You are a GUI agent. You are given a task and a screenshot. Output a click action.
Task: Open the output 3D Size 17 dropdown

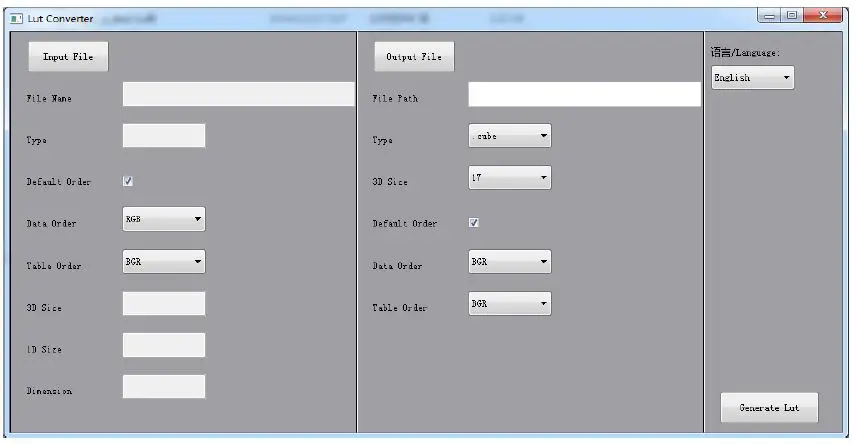[509, 177]
